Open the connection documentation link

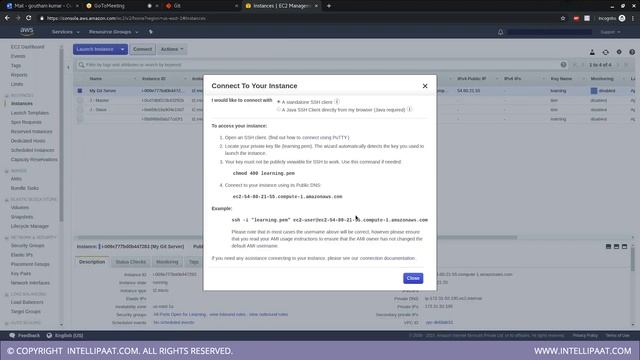coord(387,258)
